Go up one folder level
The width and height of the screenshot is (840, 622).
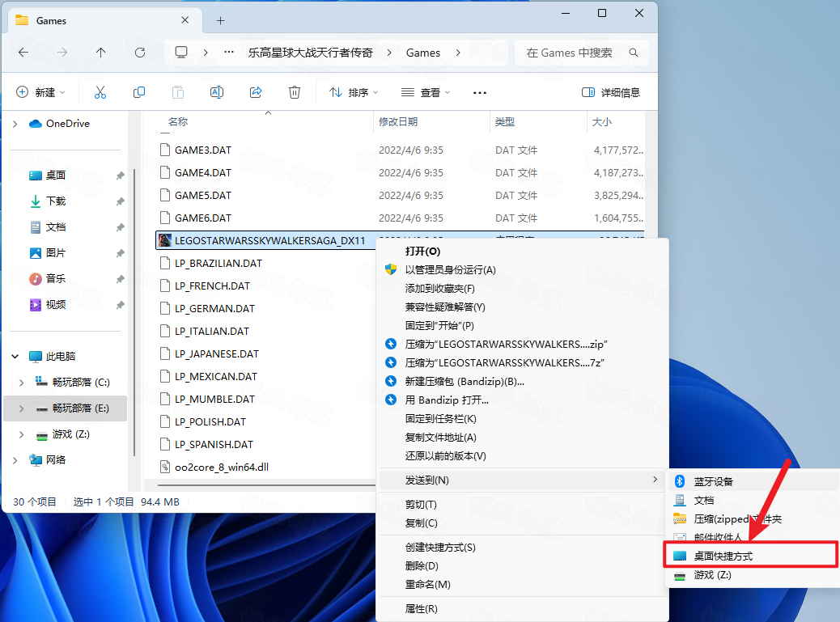pos(100,53)
